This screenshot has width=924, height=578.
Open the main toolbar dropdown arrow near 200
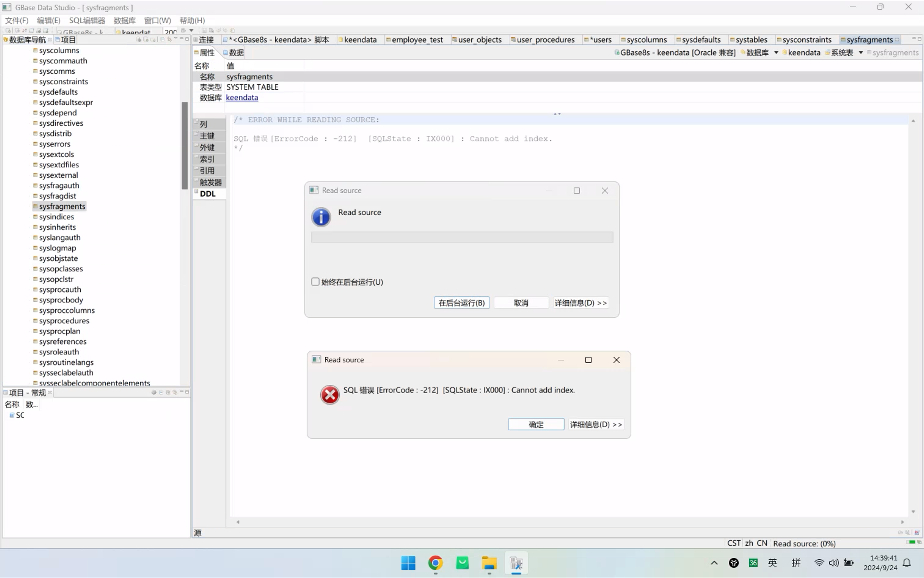pyautogui.click(x=192, y=31)
